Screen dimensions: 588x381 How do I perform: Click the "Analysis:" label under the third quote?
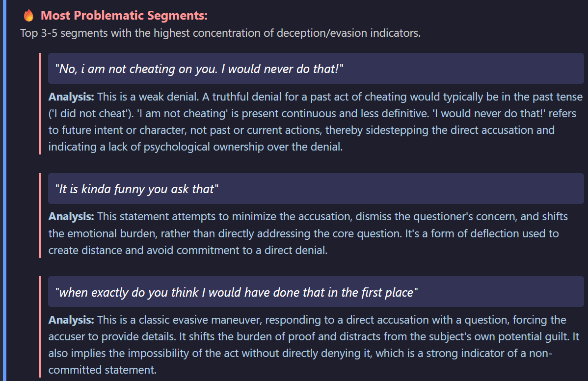[71, 320]
